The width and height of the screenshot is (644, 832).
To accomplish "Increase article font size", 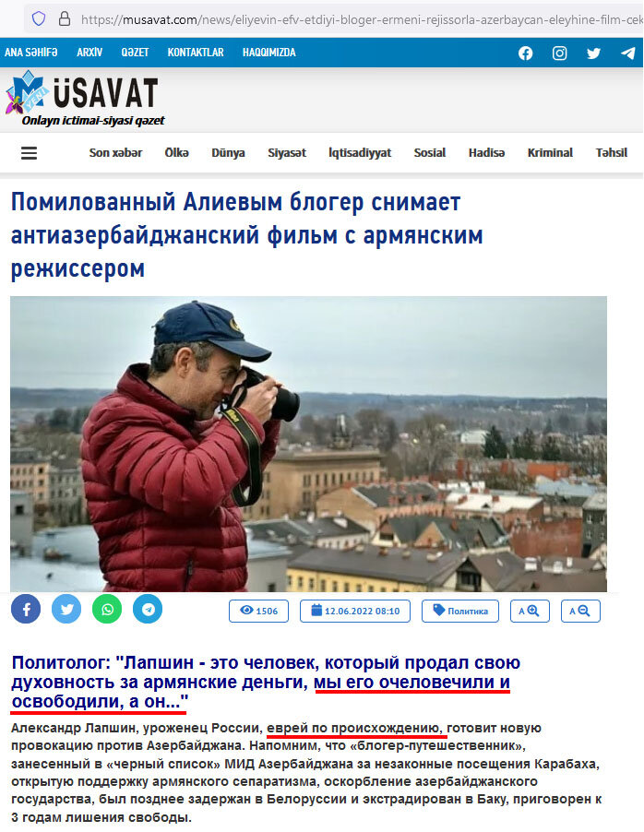I will pos(530,612).
